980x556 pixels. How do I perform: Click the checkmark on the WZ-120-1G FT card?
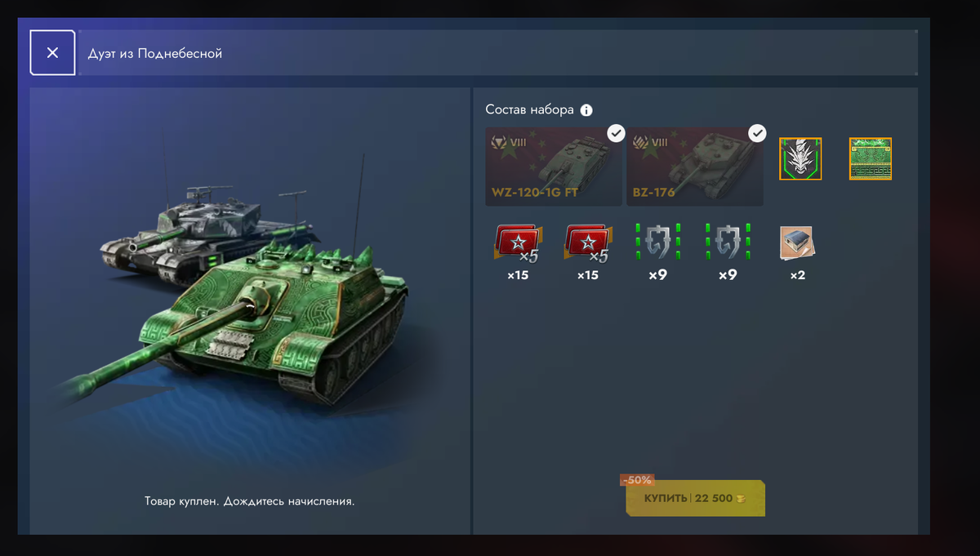pos(617,132)
